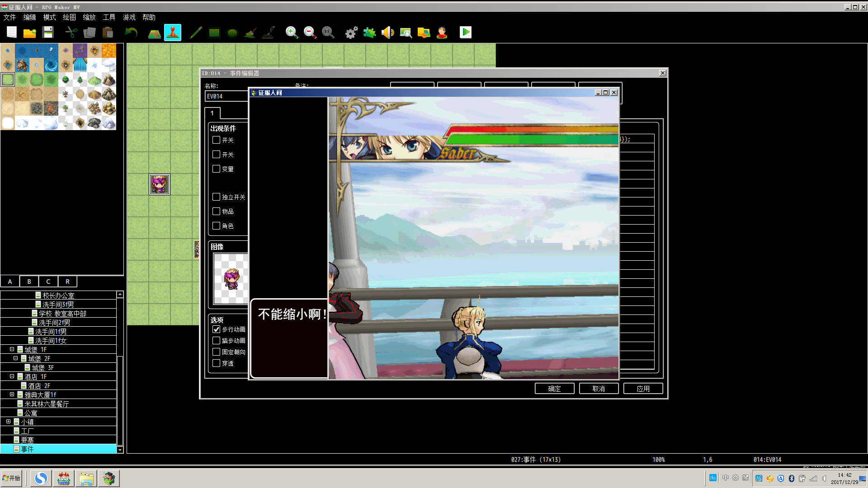Open the plugin manager puzzle icon
The width and height of the screenshot is (868, 488).
369,32
